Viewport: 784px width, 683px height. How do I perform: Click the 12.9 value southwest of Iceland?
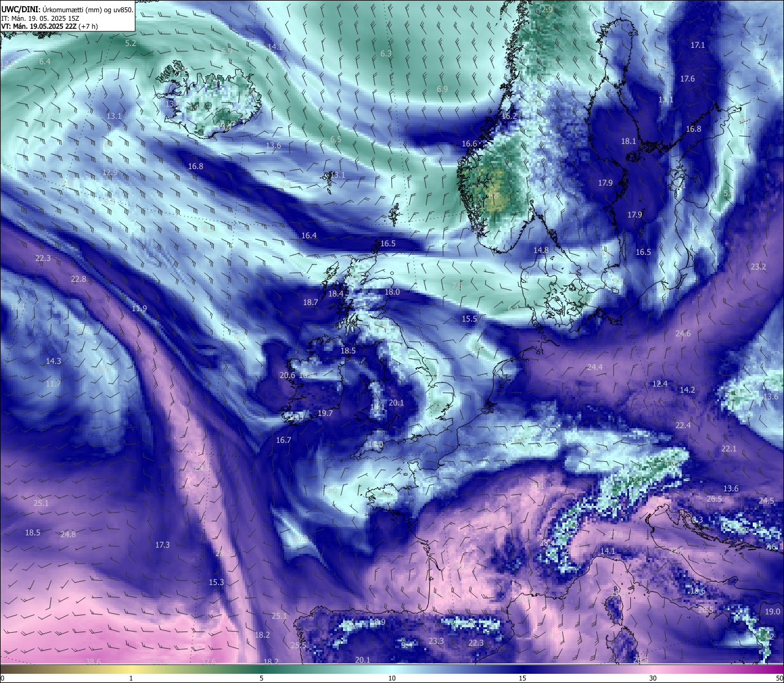[110, 172]
